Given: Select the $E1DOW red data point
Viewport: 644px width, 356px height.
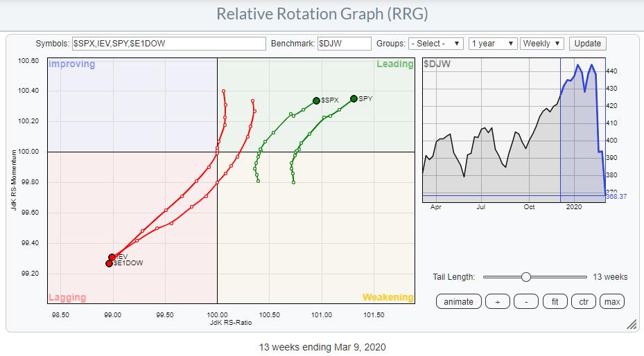Looking at the screenshot, I should [109, 263].
